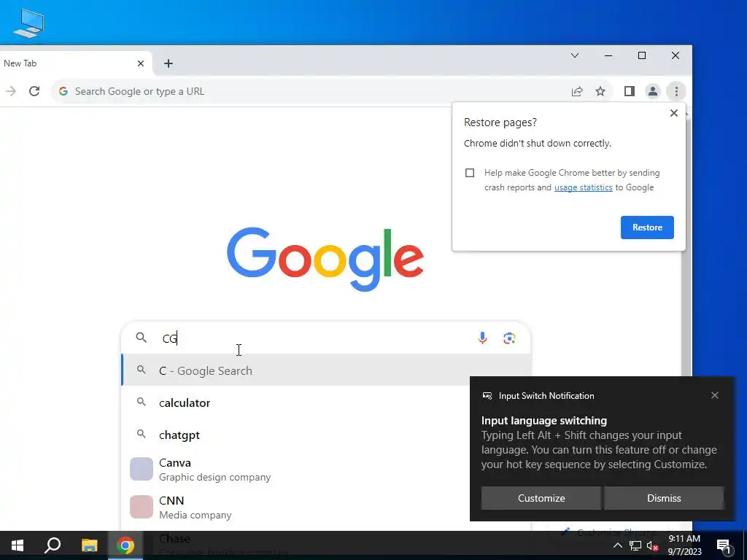Click the Customize button in notification
The image size is (747, 560).
541,498
